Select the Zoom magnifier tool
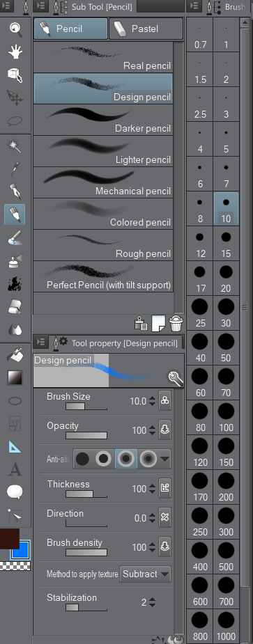 pyautogui.click(x=15, y=29)
